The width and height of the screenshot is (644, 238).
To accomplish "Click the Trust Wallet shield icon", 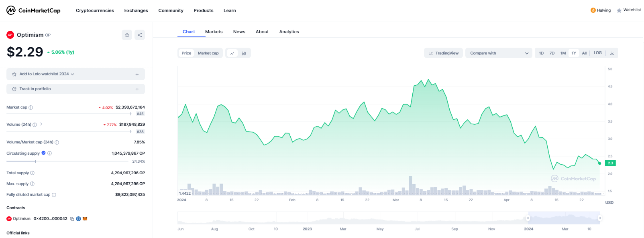I will tap(79, 219).
